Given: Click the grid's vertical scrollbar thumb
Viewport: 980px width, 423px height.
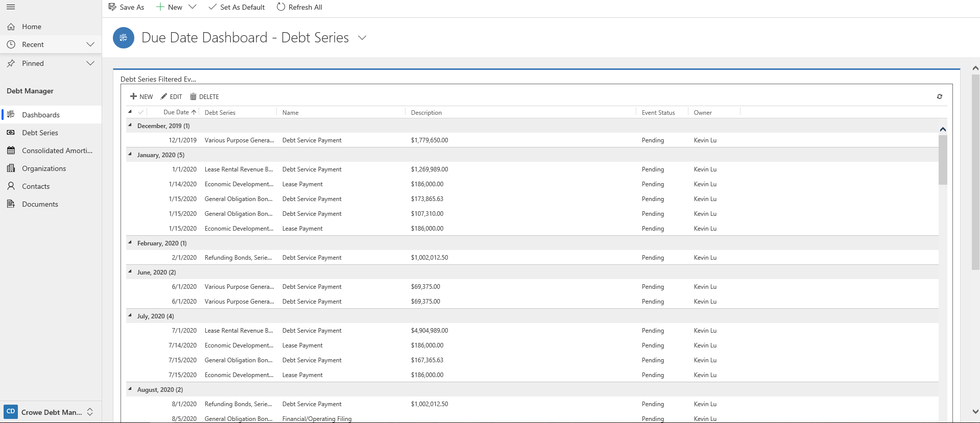Looking at the screenshot, I should [x=943, y=159].
